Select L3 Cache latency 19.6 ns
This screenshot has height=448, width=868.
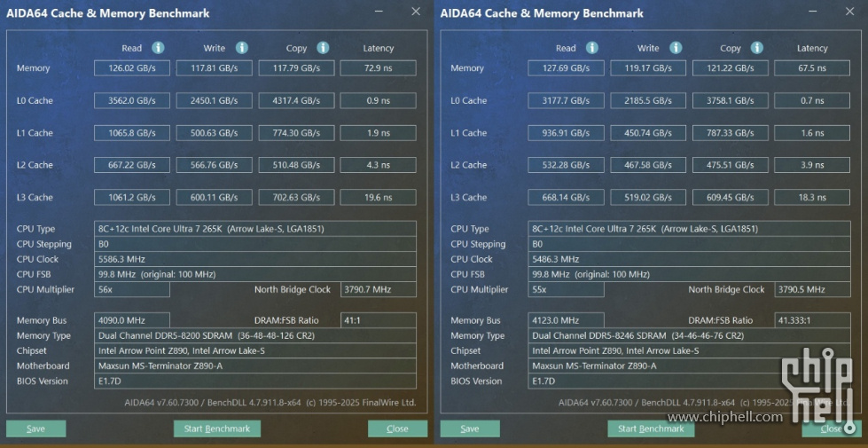[378, 197]
